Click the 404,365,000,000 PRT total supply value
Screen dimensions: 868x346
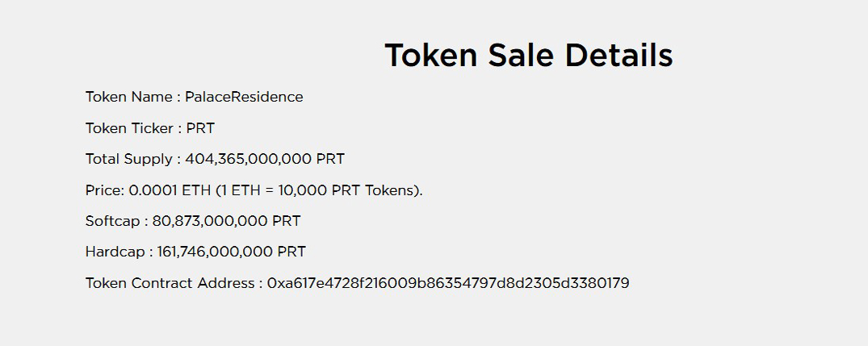click(x=265, y=159)
